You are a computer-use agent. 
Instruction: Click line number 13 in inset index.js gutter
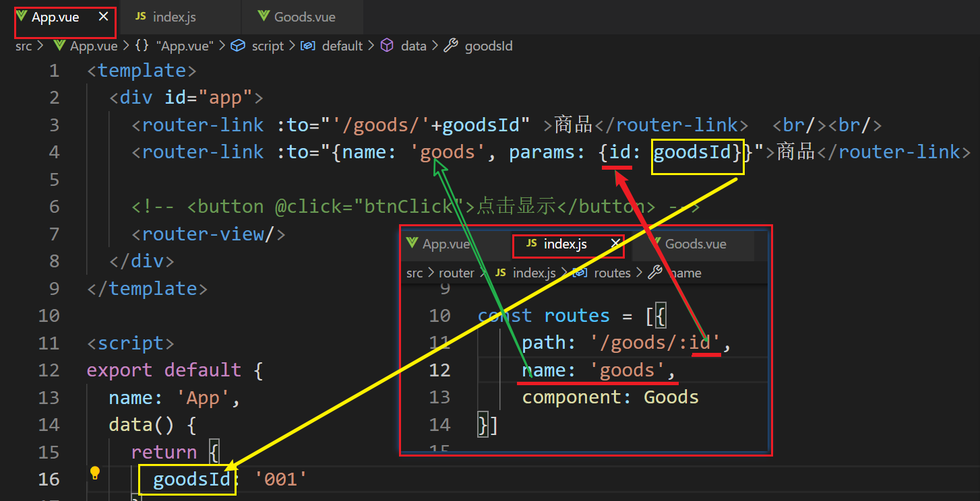tap(439, 397)
